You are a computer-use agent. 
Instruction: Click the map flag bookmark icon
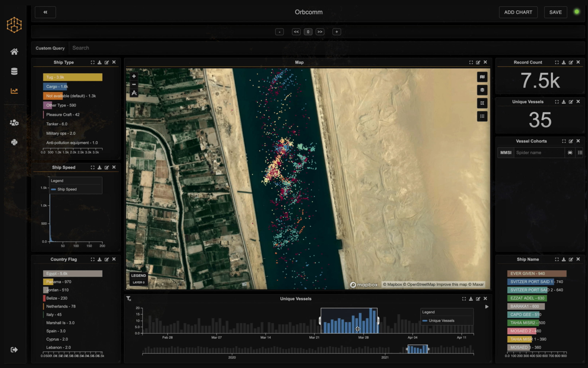pyautogui.click(x=482, y=103)
